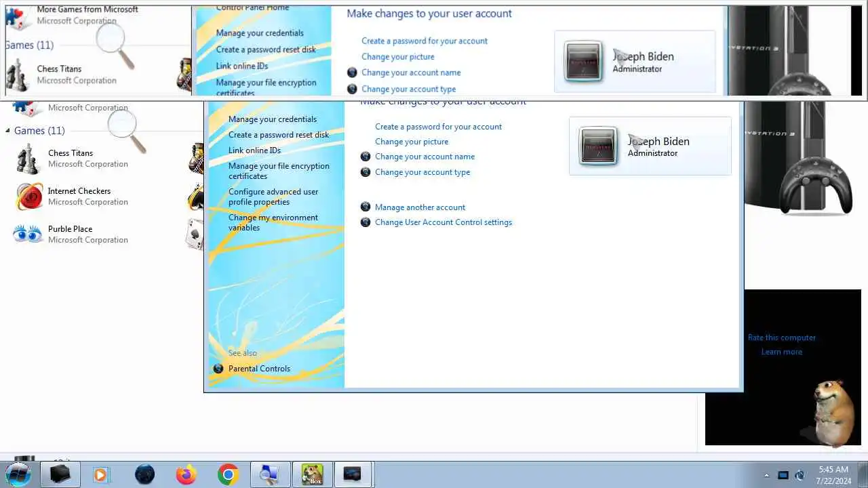868x488 pixels.
Task: Open the taskbar clock showing 5:45 AM
Action: coord(833,474)
